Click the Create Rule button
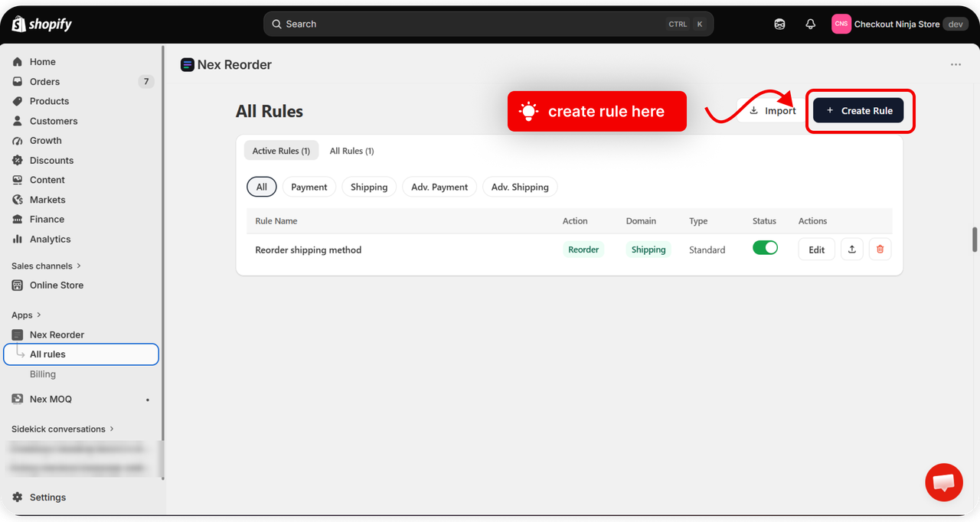 point(858,110)
